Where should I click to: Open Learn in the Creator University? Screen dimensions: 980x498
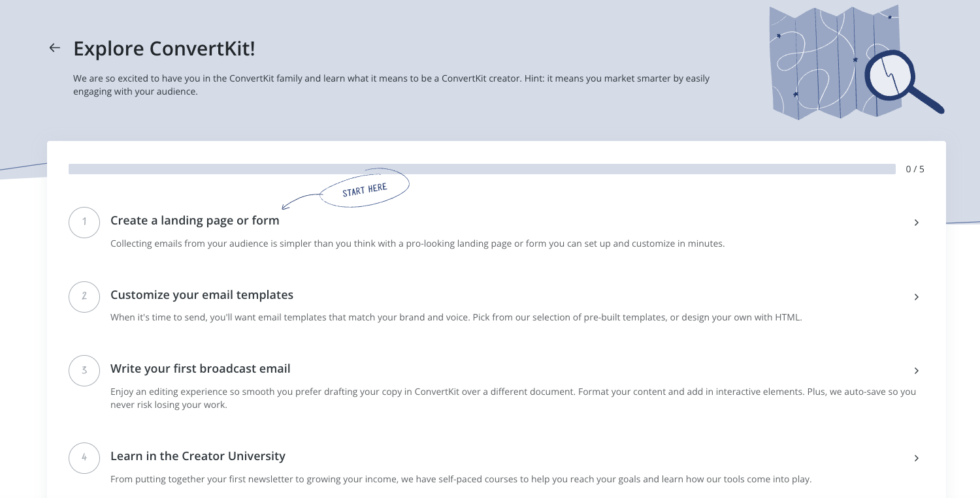coord(198,456)
